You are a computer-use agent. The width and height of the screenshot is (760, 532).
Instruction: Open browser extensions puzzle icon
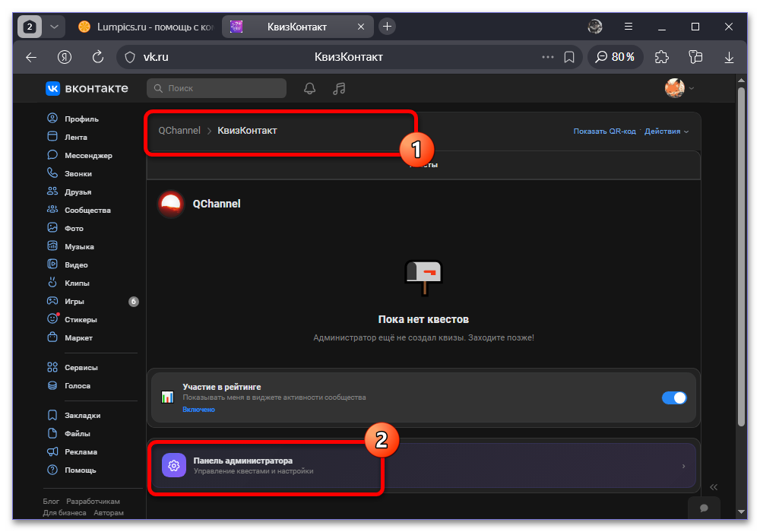[662, 57]
